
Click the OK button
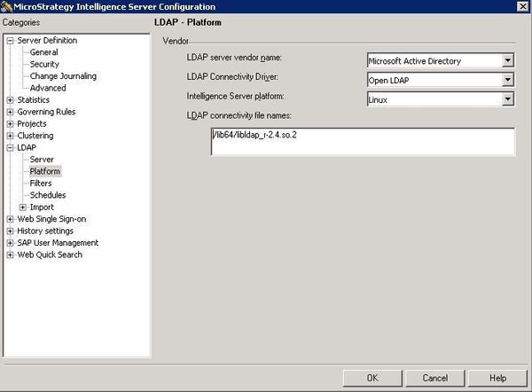click(x=372, y=378)
